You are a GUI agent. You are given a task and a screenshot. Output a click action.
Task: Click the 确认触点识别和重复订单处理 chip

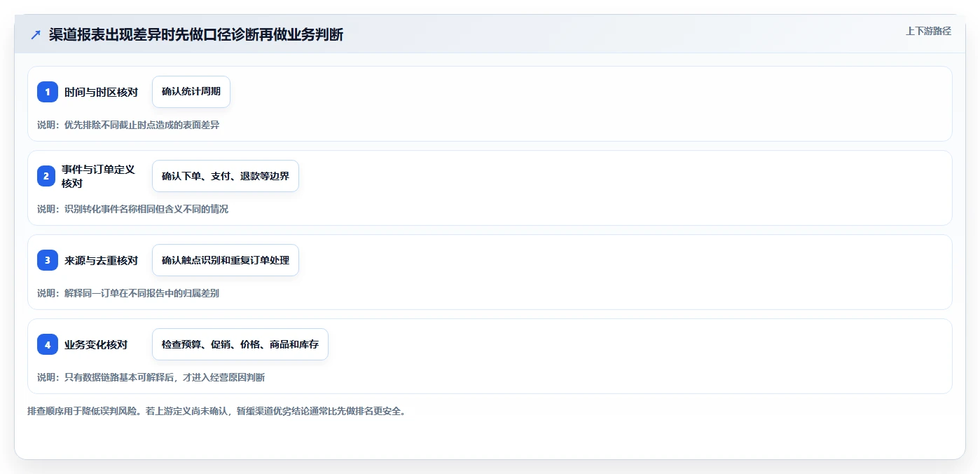(226, 260)
